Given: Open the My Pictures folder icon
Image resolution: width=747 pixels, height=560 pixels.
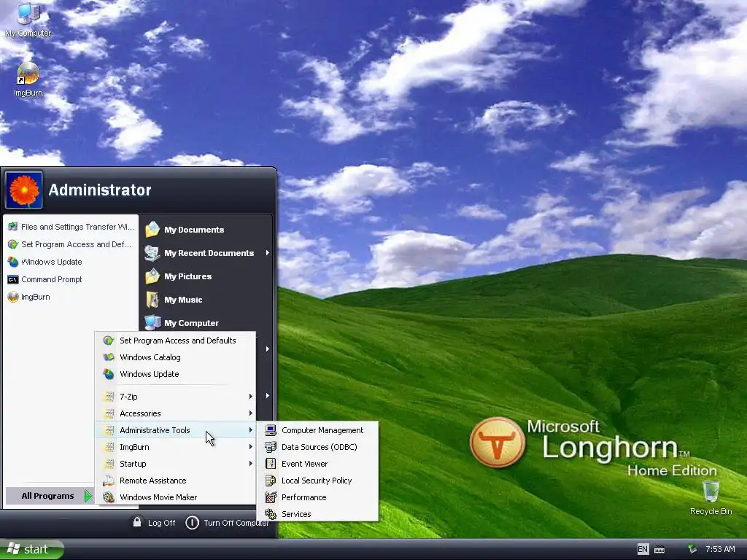Looking at the screenshot, I should tap(152, 276).
